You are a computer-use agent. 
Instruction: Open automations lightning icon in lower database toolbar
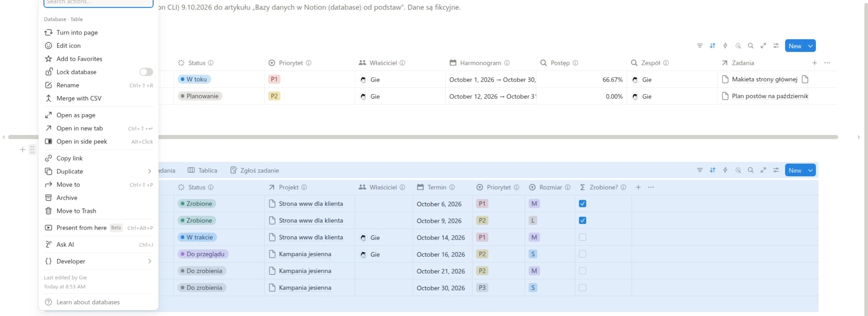point(725,170)
